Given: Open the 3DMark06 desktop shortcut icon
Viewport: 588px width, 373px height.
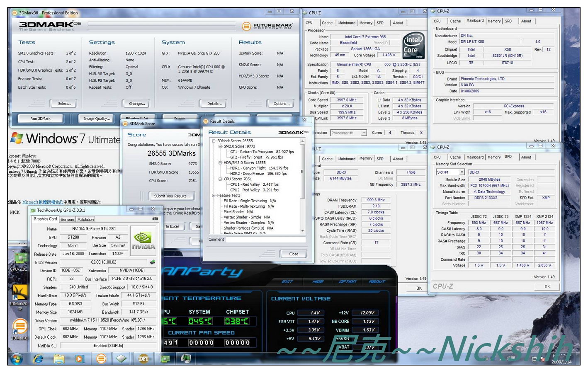Looking at the screenshot, I should pyautogui.click(x=19, y=329).
